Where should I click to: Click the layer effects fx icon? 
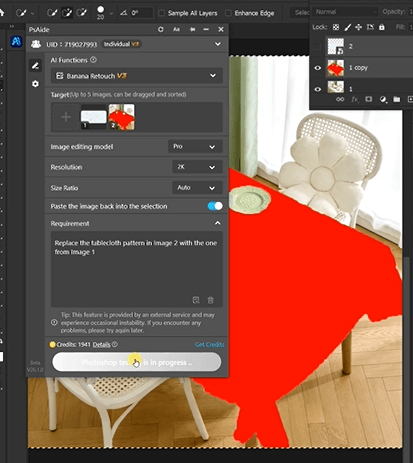355,99
